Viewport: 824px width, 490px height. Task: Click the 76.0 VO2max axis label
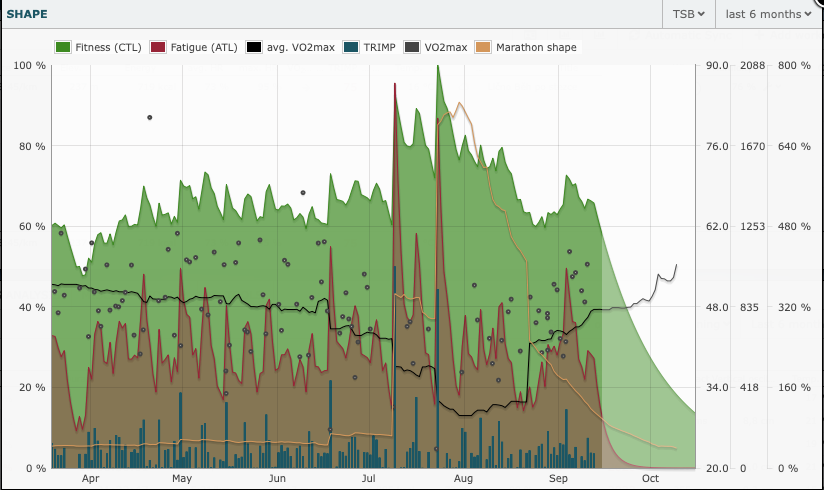[x=717, y=146]
